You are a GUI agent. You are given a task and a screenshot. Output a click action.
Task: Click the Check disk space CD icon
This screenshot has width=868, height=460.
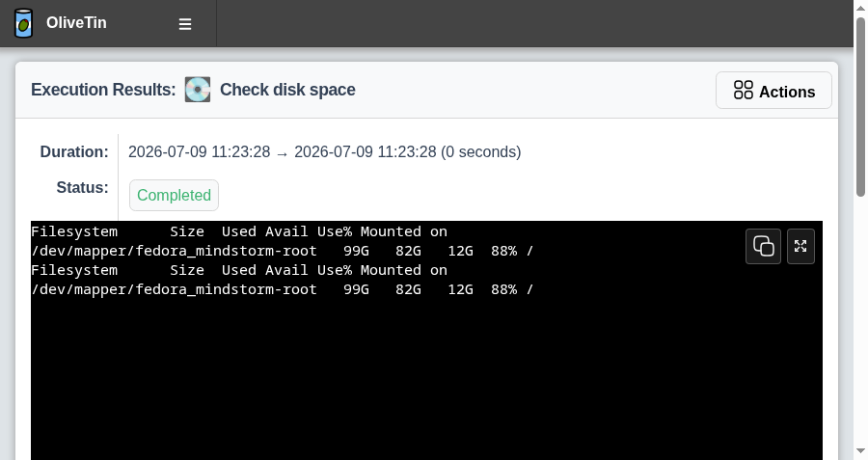coord(198,90)
